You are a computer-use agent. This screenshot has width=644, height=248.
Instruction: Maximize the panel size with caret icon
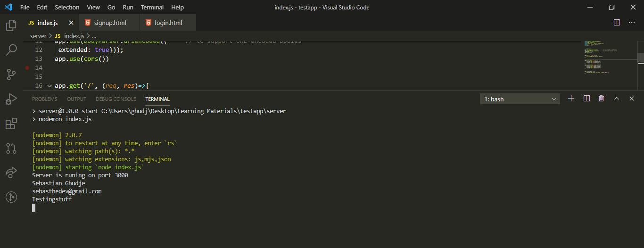click(617, 99)
